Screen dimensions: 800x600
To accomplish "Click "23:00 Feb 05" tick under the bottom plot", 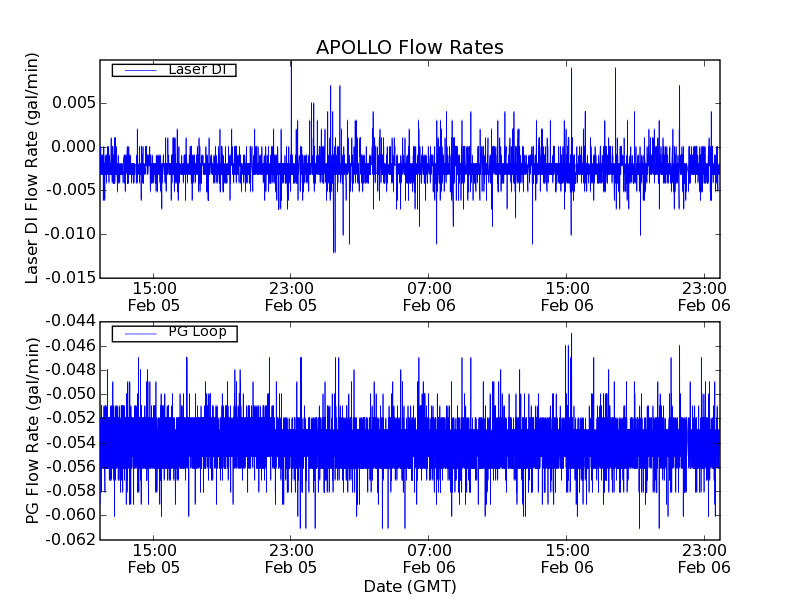I will (x=291, y=558).
